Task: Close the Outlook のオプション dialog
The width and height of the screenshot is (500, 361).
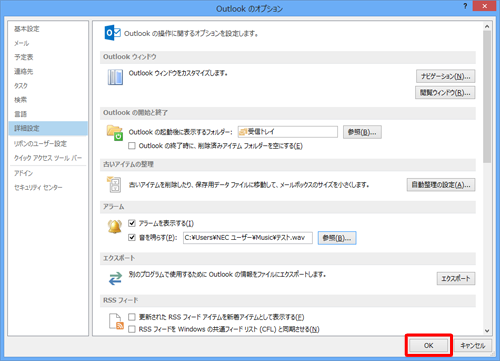Action: tap(484, 6)
